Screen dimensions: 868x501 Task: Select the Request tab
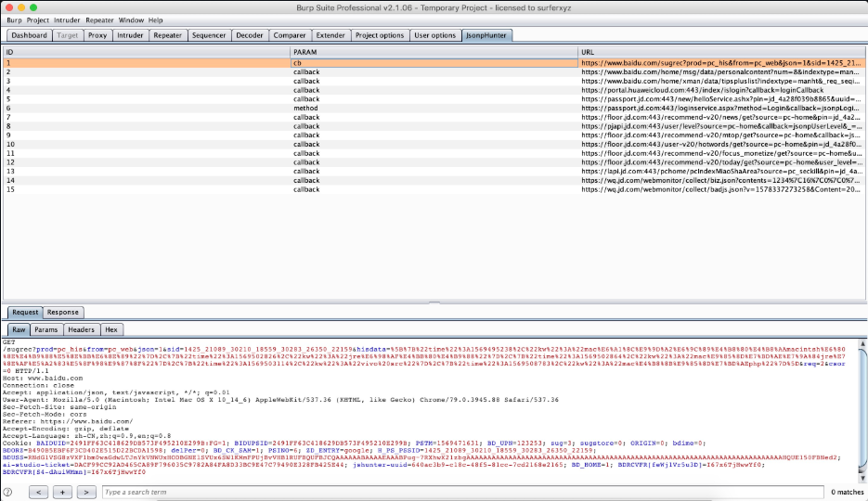click(x=25, y=312)
